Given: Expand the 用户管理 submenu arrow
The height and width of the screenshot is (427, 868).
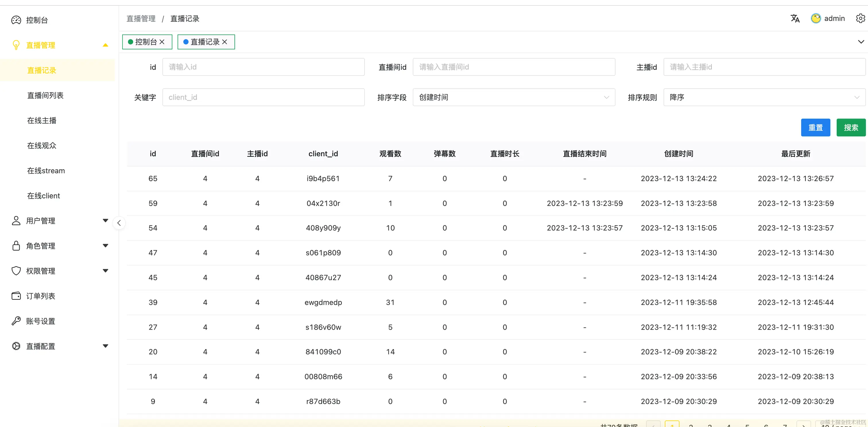Looking at the screenshot, I should (x=105, y=221).
